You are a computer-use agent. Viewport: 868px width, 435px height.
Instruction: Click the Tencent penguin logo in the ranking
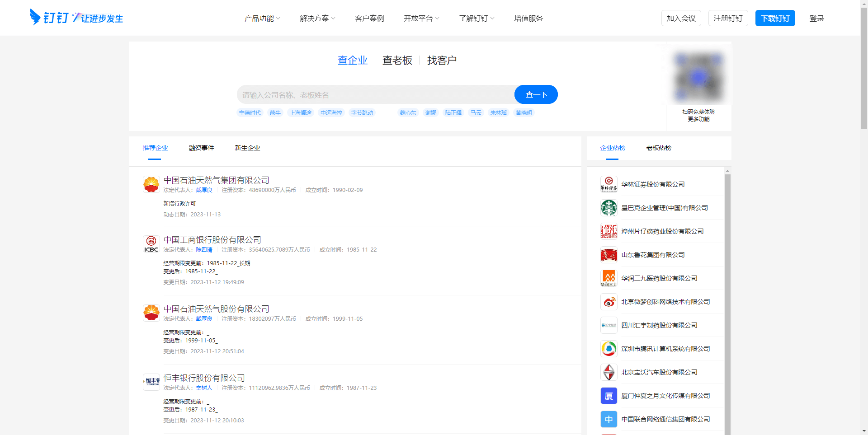click(609, 349)
